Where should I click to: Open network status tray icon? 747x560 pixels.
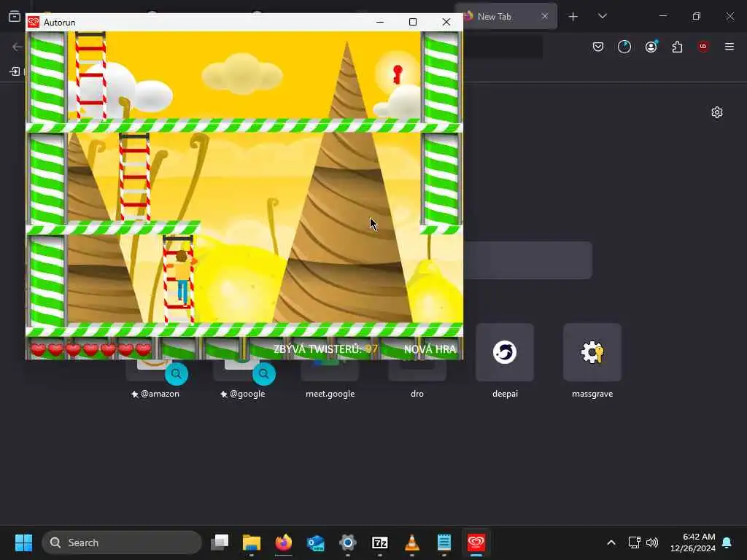(634, 542)
